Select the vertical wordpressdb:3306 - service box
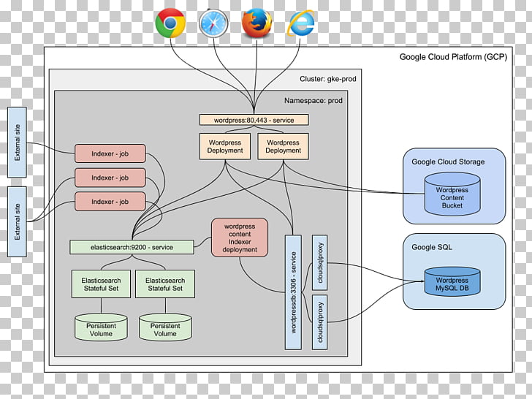Viewport: 532px width, 399px height. coord(293,292)
